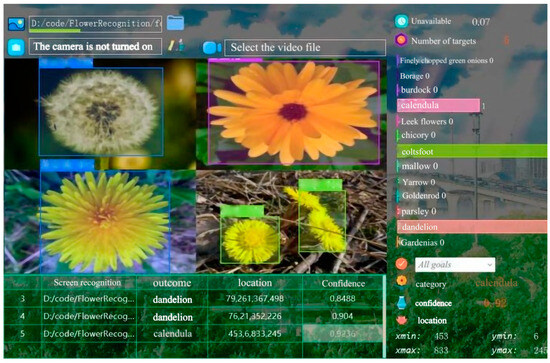Click the burdock 0 entry
Viewport: 550px width, 363px height.
(x=419, y=90)
